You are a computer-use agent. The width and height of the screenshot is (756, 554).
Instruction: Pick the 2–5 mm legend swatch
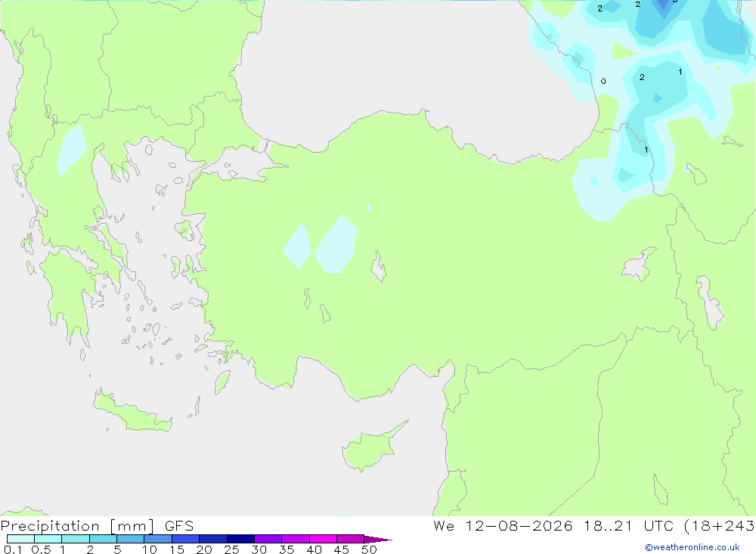103,539
